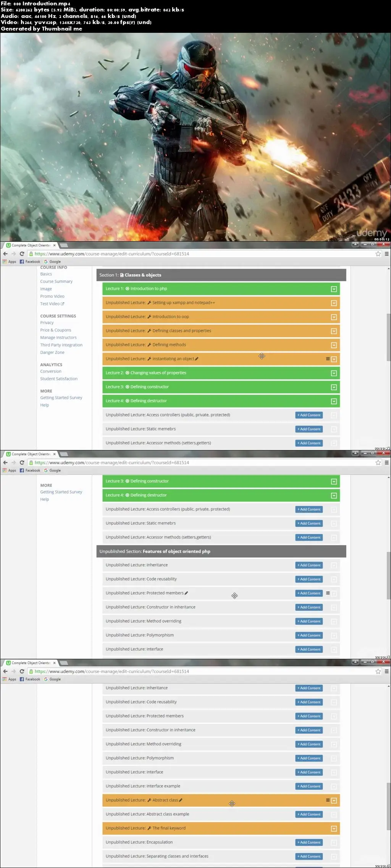This screenshot has width=391, height=868.
Task: Open Price & Coupons settings
Action: [x=56, y=330]
